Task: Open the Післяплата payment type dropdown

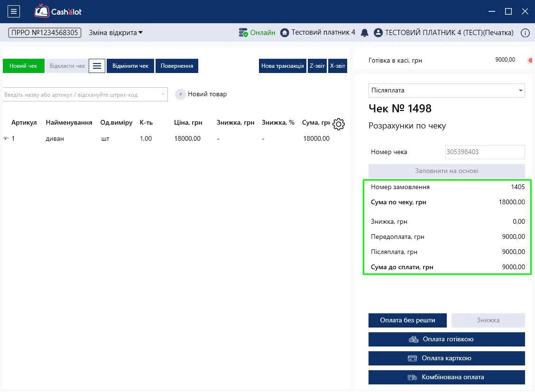Action: coord(447,91)
